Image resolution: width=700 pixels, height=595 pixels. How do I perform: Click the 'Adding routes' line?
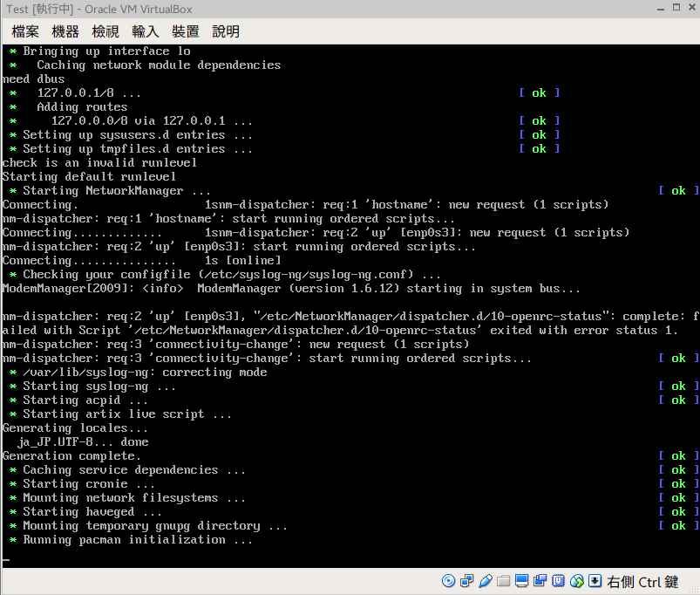click(68, 107)
